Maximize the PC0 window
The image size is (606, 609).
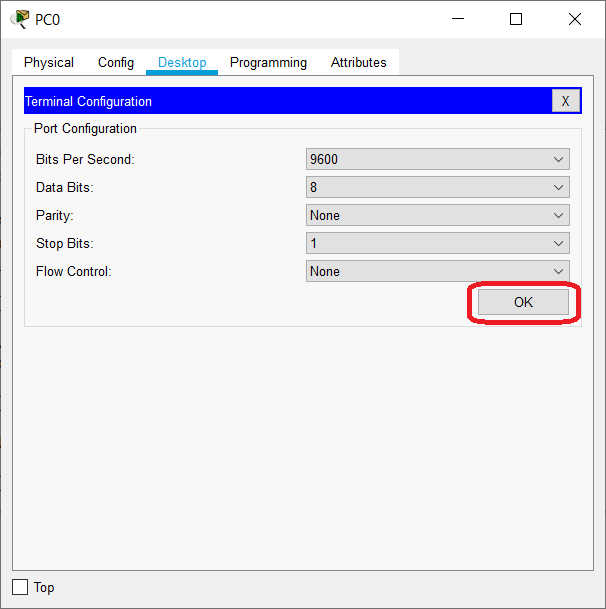[x=516, y=19]
